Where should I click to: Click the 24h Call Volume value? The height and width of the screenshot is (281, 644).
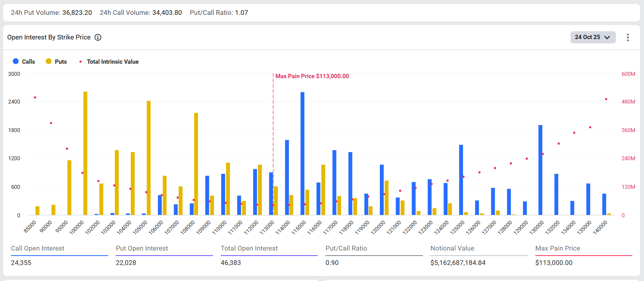coord(167,13)
